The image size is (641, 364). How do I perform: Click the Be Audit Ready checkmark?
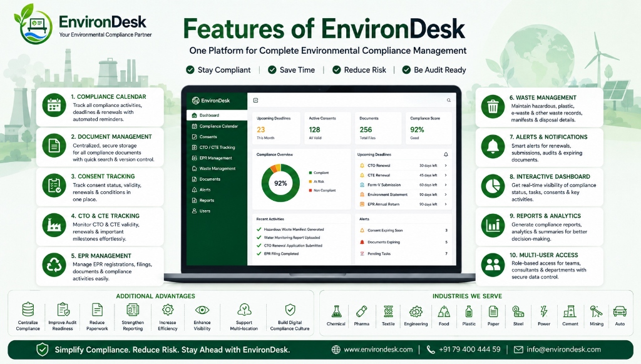coord(406,70)
